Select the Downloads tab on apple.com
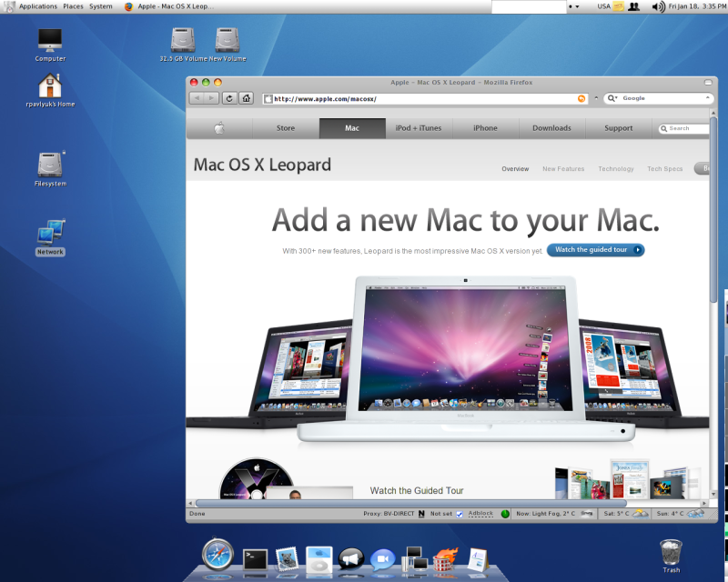The height and width of the screenshot is (582, 728). [551, 128]
